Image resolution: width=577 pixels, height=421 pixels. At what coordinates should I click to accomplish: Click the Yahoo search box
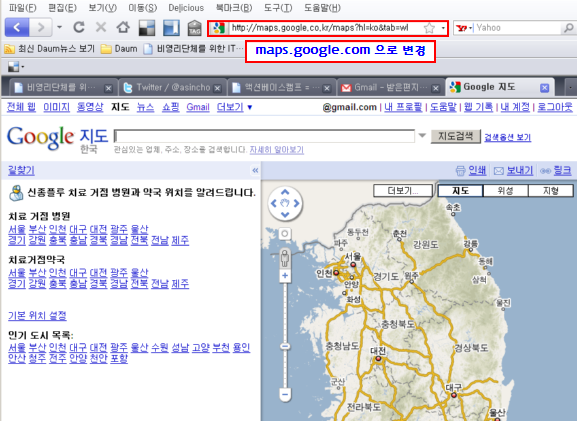coord(517,28)
